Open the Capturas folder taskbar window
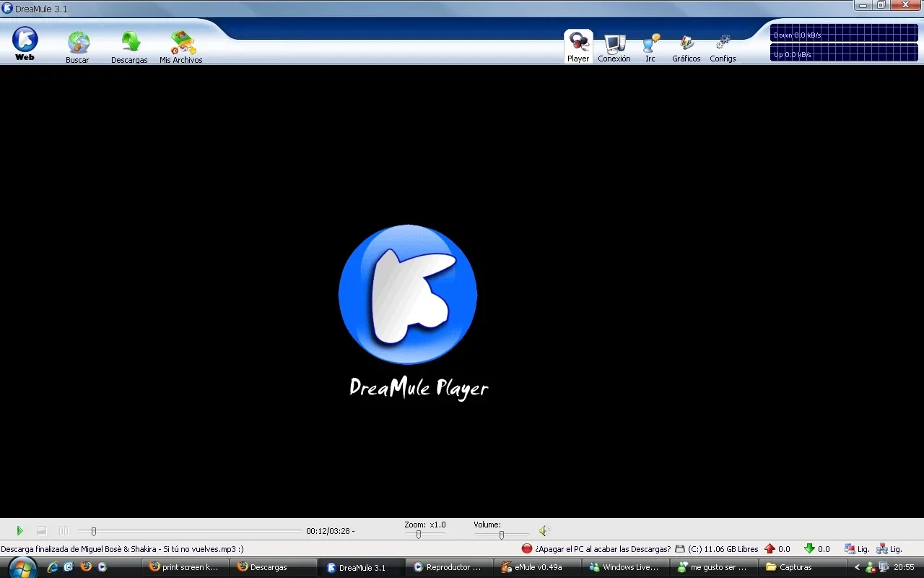 802,567
